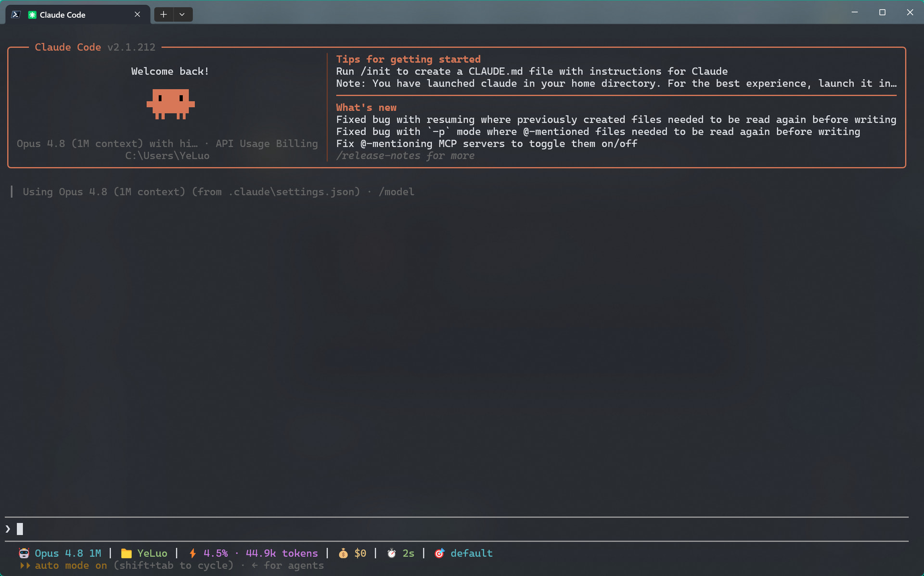Click the "Claude Code" box title text
Viewport: 924px width, 576px height.
(x=68, y=47)
